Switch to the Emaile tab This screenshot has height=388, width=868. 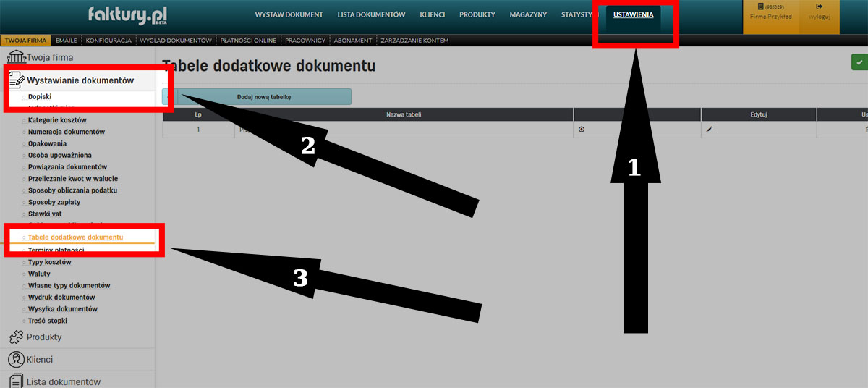pyautogui.click(x=66, y=41)
